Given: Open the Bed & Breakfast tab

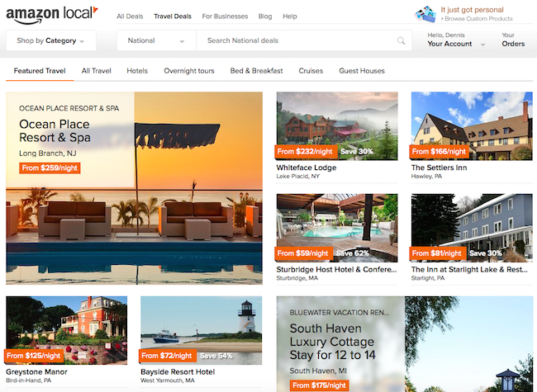Looking at the screenshot, I should coord(256,71).
